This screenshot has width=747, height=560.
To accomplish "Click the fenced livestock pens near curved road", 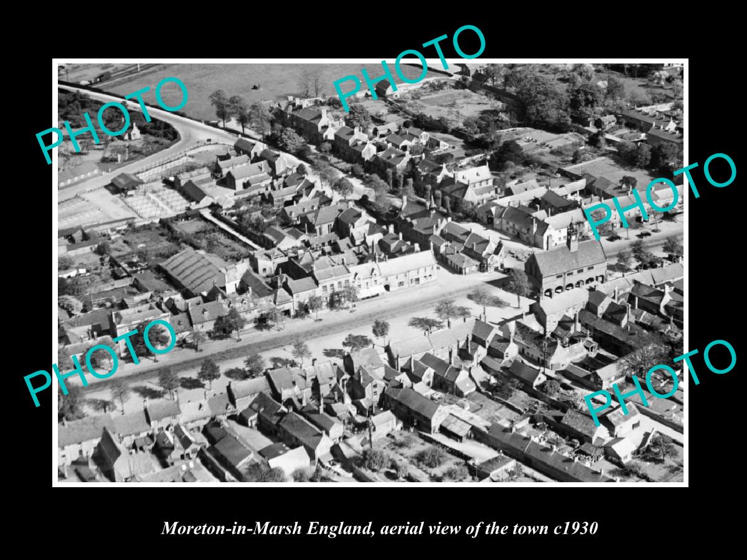I will point(159,200).
